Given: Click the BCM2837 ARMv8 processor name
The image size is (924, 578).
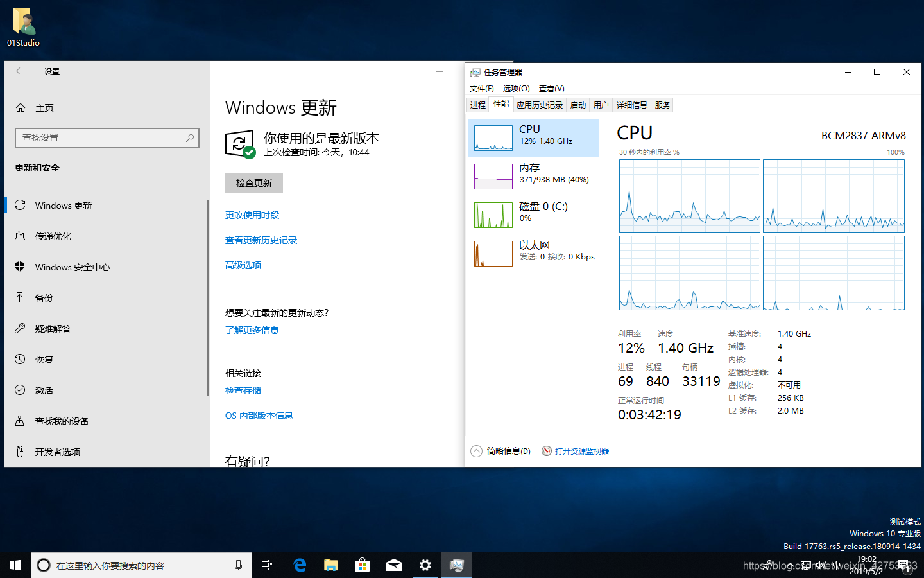Looking at the screenshot, I should click(x=864, y=136).
